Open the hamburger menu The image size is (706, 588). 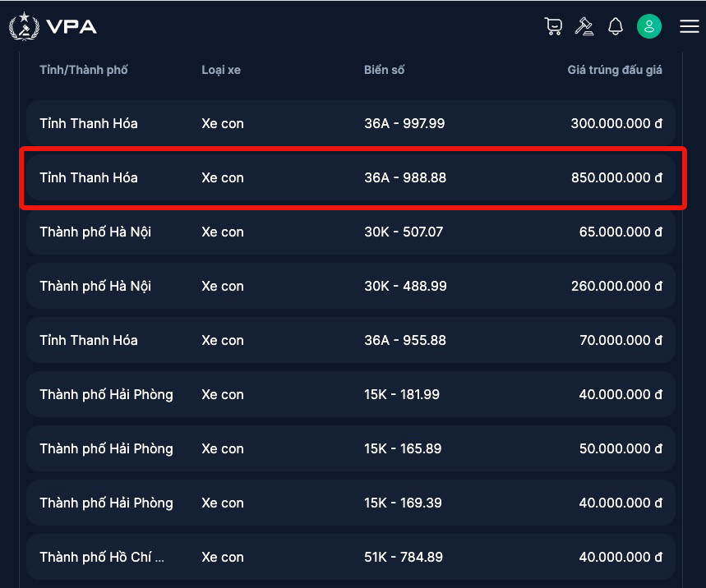(x=689, y=26)
